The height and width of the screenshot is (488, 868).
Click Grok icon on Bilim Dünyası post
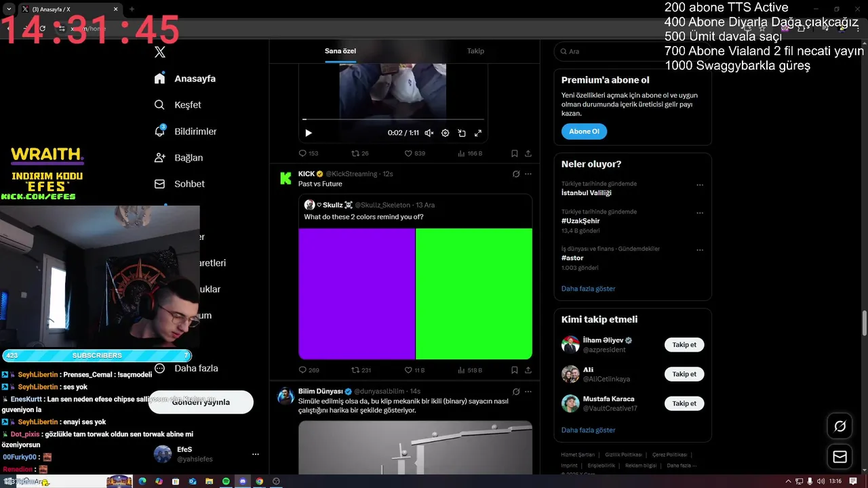pyautogui.click(x=516, y=392)
